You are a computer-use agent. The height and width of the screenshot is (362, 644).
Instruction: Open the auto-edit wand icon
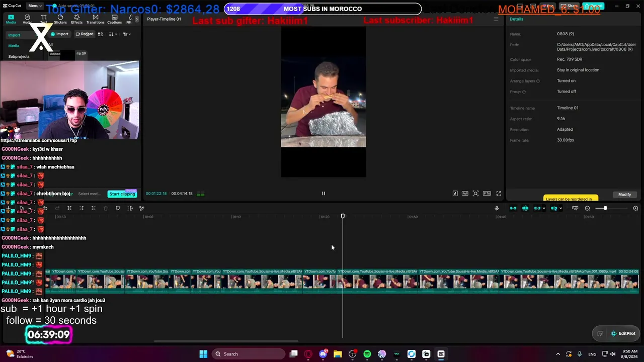point(141,208)
